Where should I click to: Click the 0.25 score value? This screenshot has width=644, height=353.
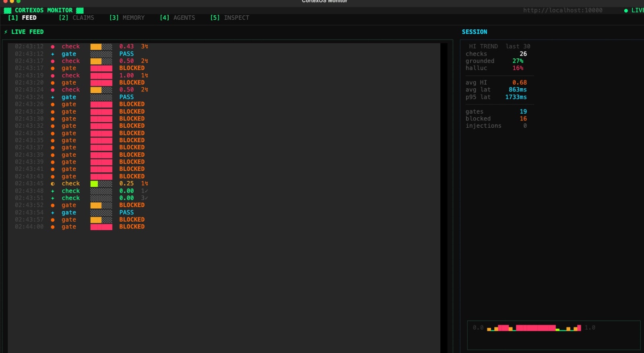(x=126, y=184)
